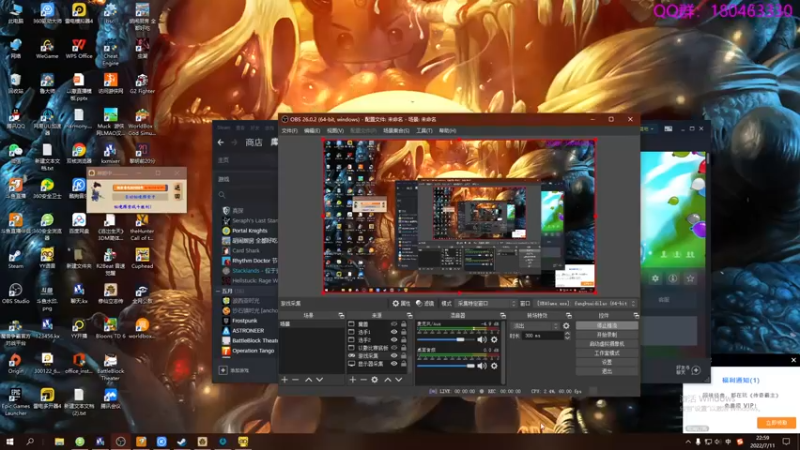The width and height of the screenshot is (800, 450).
Task: Remove the selected source with the minus icon
Action: (363, 380)
